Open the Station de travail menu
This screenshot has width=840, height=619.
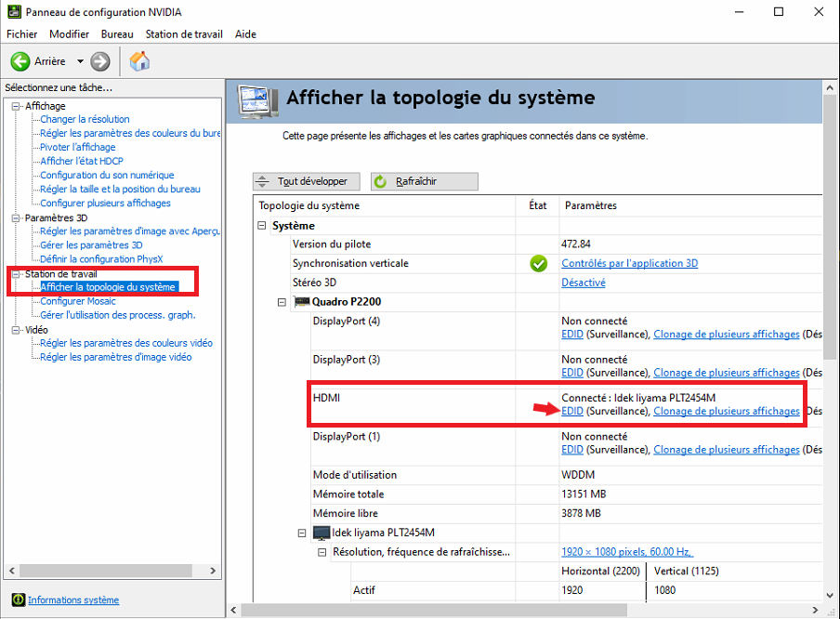tap(184, 34)
